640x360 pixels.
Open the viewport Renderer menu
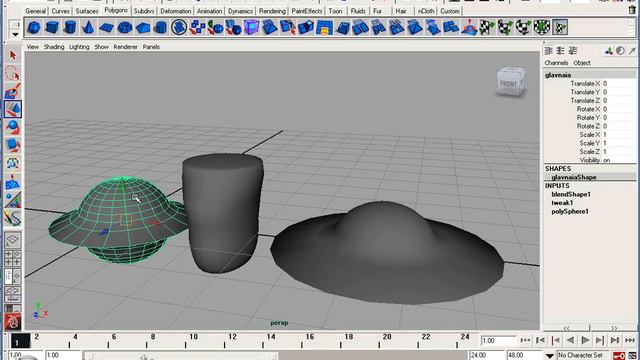(x=125, y=47)
